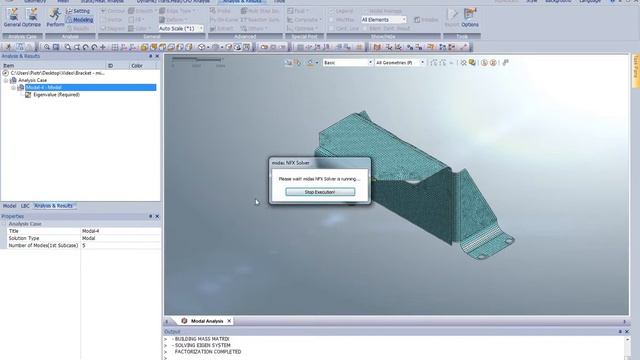Click the viewport hammer tool icon

click(x=505, y=62)
